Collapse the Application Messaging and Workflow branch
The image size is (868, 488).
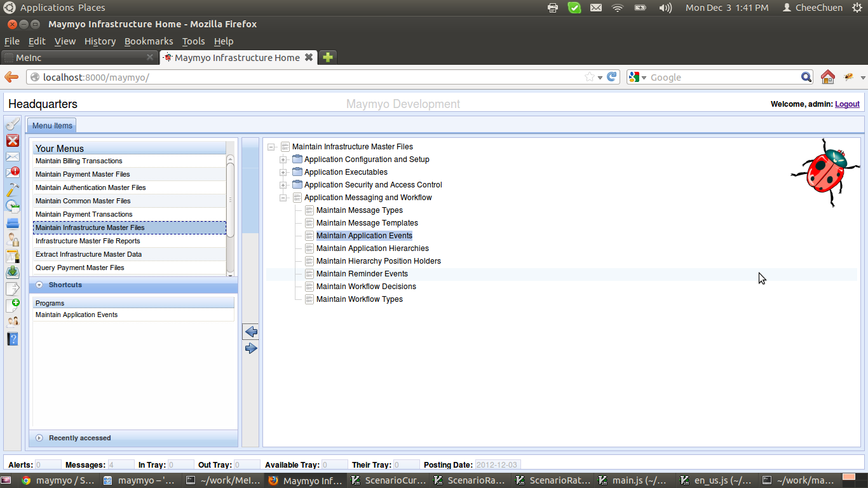[x=283, y=198]
